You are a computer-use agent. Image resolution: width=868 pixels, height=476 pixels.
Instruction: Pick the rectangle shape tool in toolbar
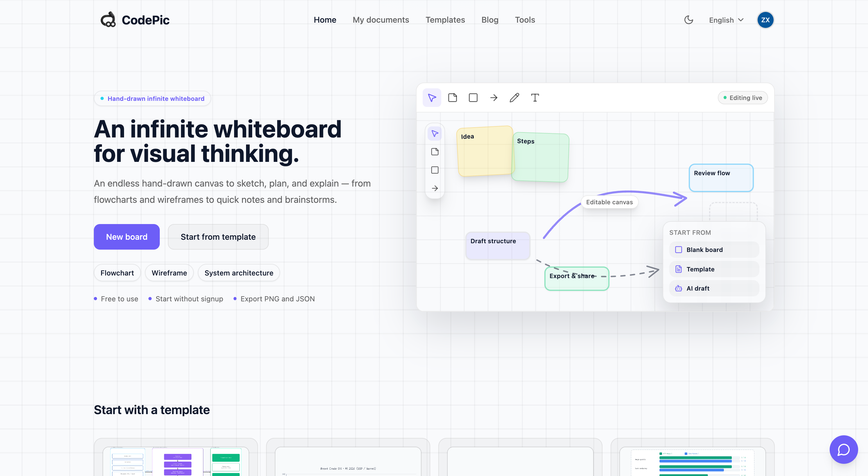[473, 98]
